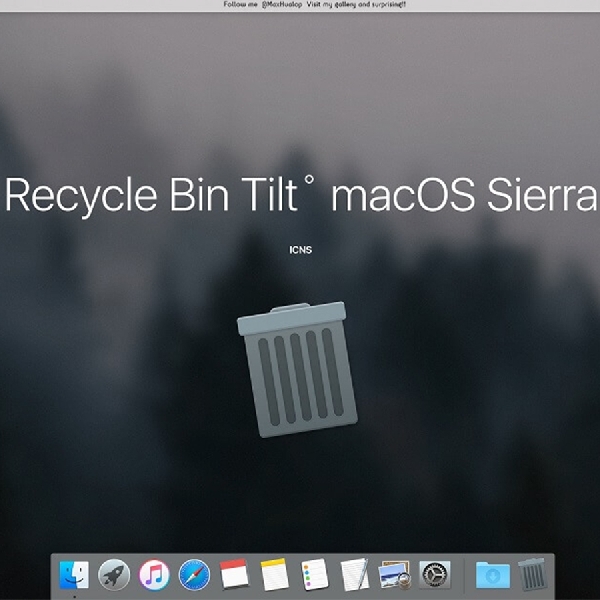Open the blue Downloads folder in dock

(x=493, y=575)
